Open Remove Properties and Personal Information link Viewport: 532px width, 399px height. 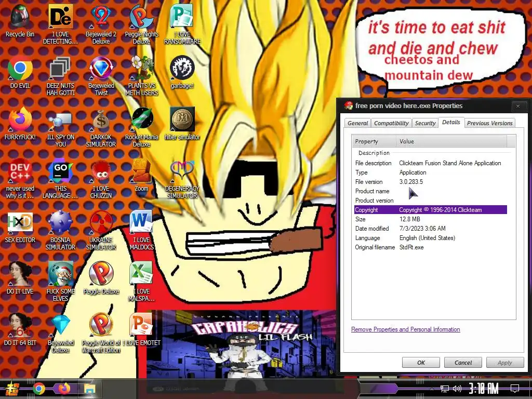(405, 329)
